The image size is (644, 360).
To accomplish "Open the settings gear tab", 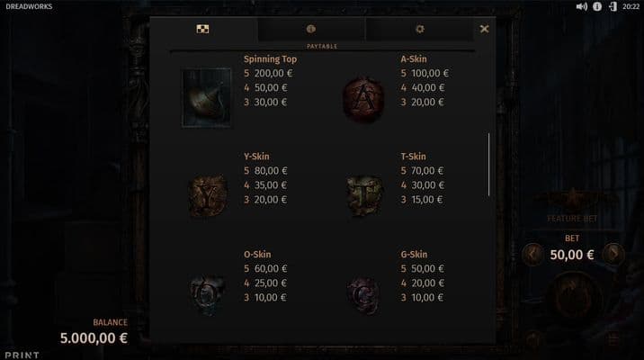I will tap(419, 29).
